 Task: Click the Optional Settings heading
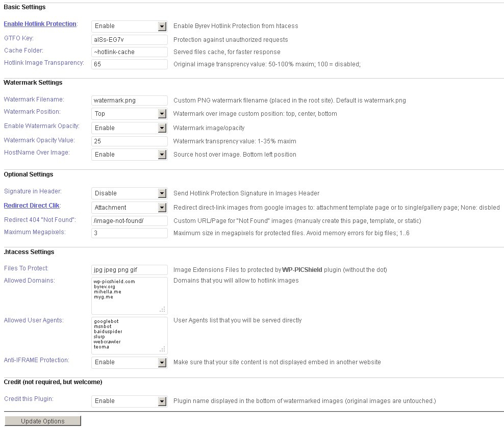click(x=28, y=174)
